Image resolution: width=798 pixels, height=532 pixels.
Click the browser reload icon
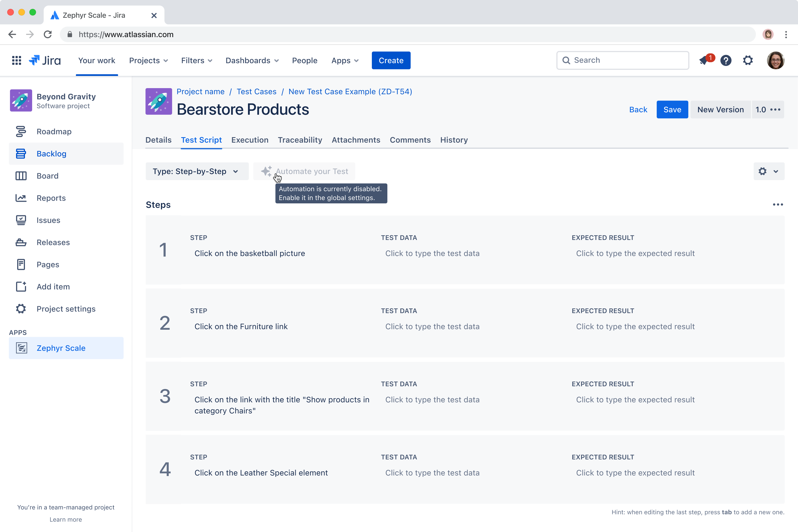click(x=48, y=34)
